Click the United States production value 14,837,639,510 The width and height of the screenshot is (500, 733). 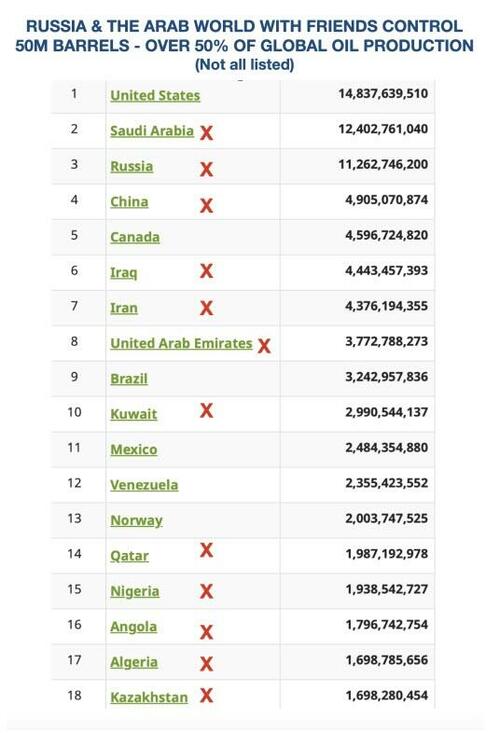(x=383, y=93)
